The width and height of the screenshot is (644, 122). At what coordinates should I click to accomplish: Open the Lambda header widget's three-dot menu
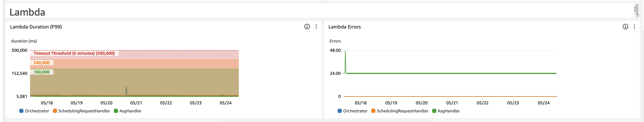pyautogui.click(x=635, y=9)
